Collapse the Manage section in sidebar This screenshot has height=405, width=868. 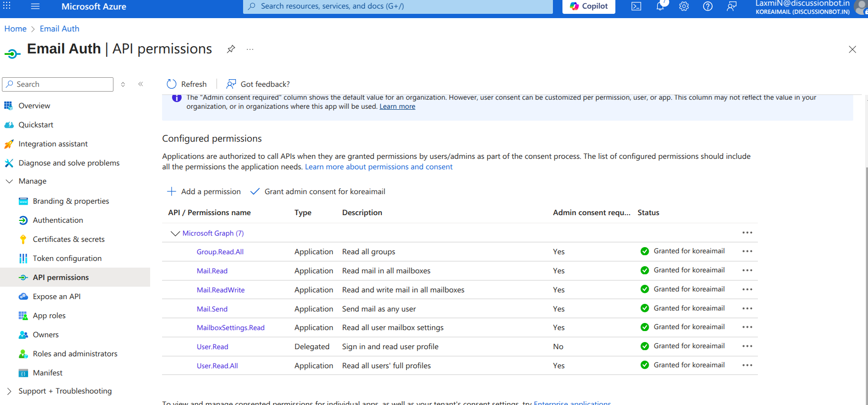point(9,181)
